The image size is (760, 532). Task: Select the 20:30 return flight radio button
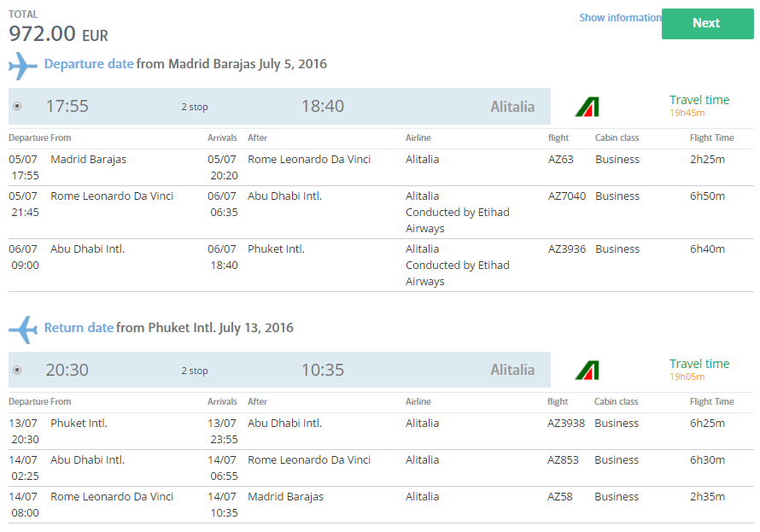[17, 370]
